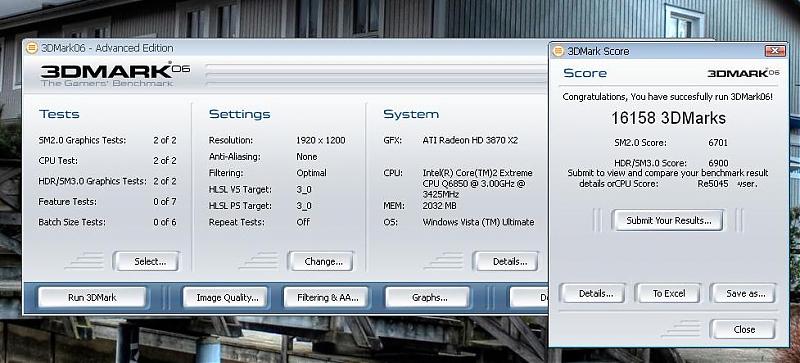
Task: Click the Repeat Tests value Off
Action: tap(303, 222)
